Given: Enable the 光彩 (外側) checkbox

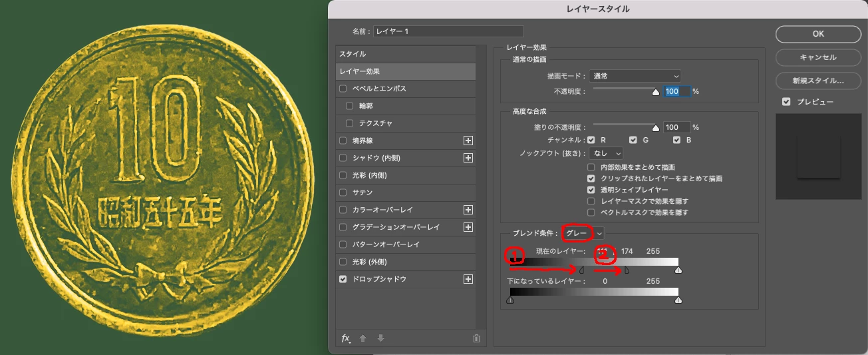Looking at the screenshot, I should [343, 262].
